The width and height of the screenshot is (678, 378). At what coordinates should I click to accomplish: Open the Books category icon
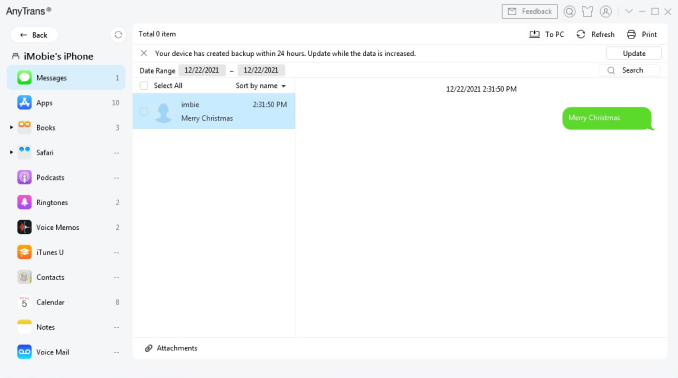click(x=24, y=128)
